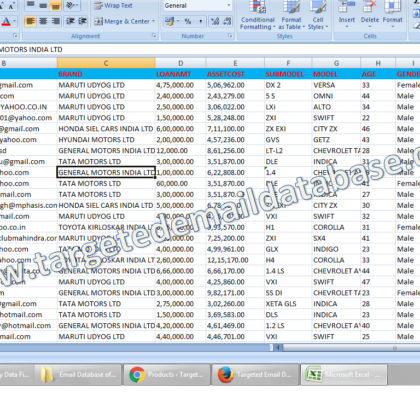Select the ASSETCOST header cell
The image size is (420, 420).
[235, 74]
